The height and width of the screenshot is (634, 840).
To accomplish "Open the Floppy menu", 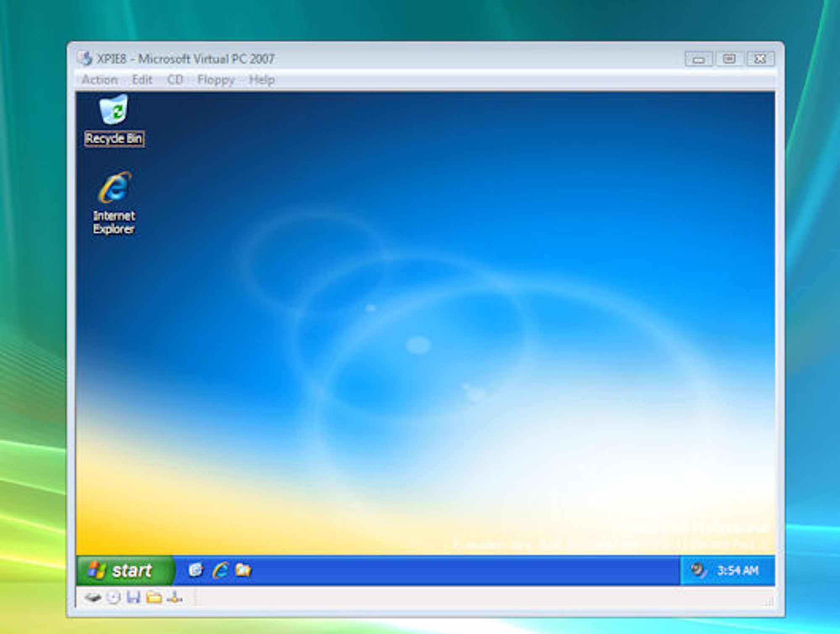I will (216, 80).
